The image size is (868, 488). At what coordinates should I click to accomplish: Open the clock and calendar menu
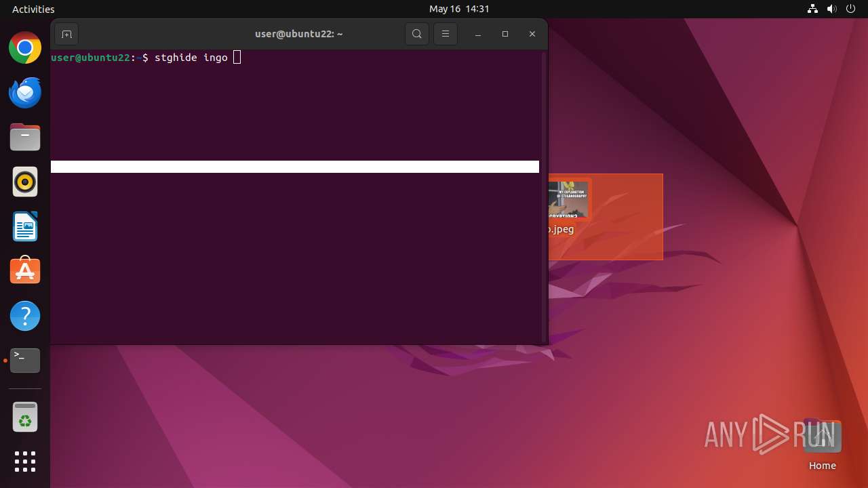(x=459, y=9)
